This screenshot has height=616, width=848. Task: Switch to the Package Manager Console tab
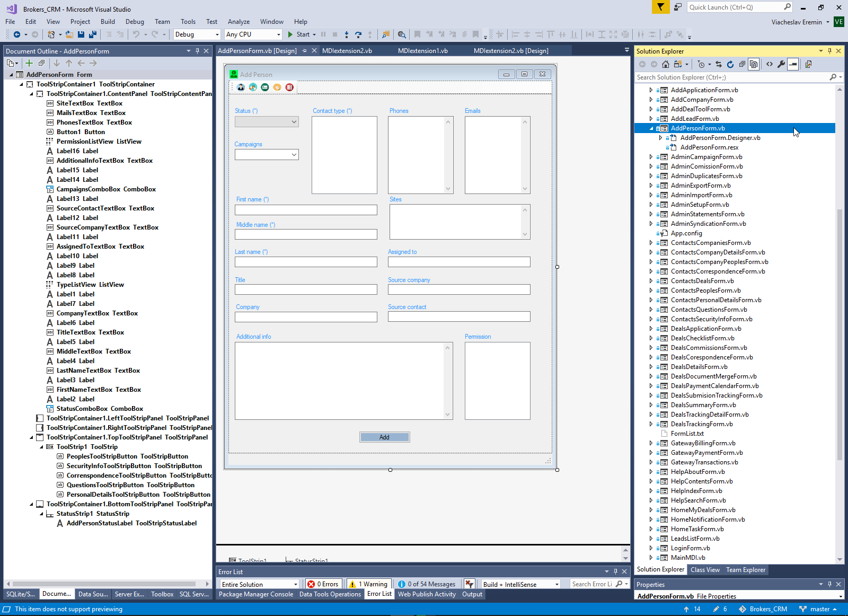click(256, 594)
